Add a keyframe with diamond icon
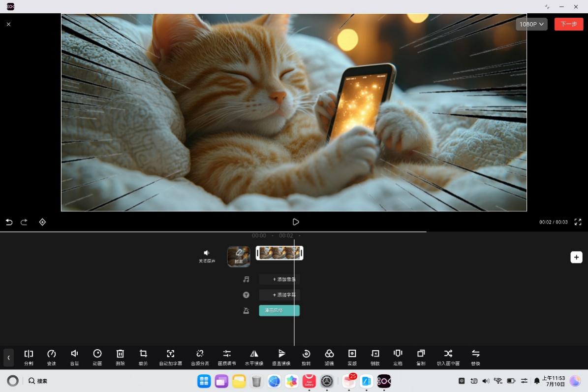Screen dimensions: 588x392 coord(42,222)
